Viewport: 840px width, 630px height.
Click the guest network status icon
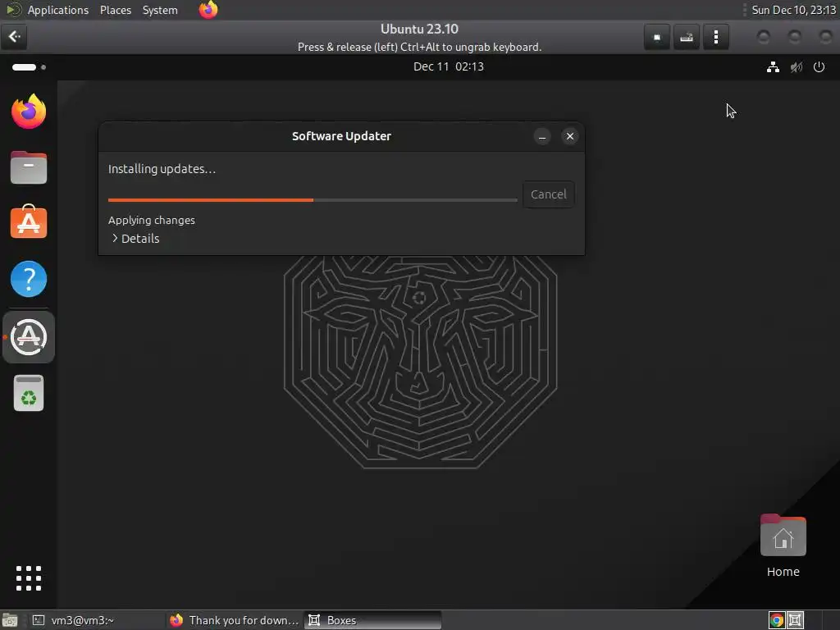click(x=773, y=67)
